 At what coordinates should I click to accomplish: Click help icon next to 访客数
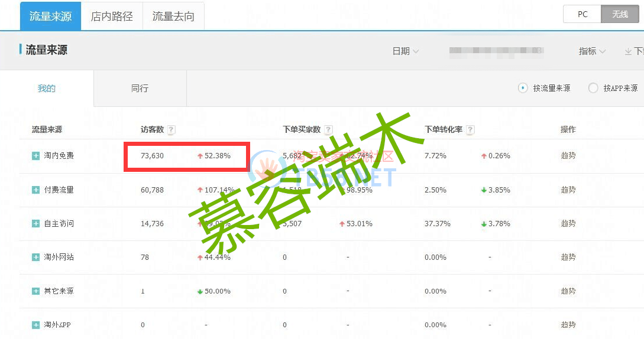click(171, 130)
